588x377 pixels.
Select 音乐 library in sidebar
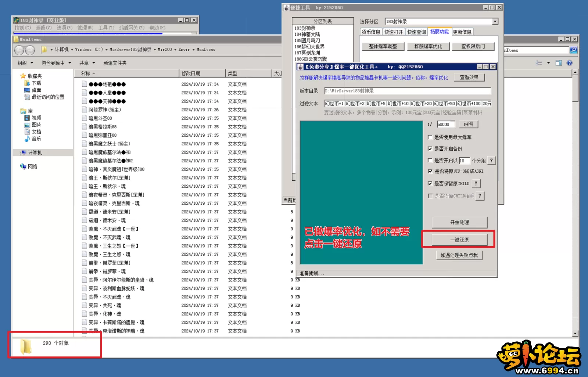pyautogui.click(x=36, y=139)
